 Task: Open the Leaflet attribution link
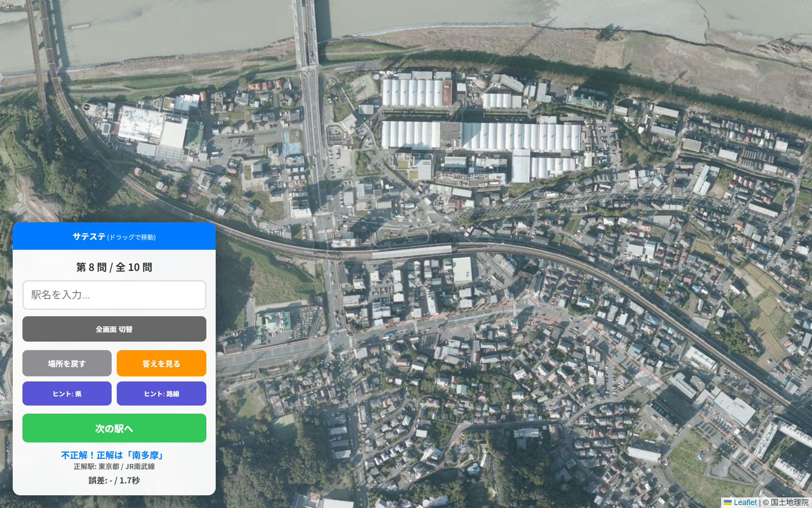[x=745, y=502]
